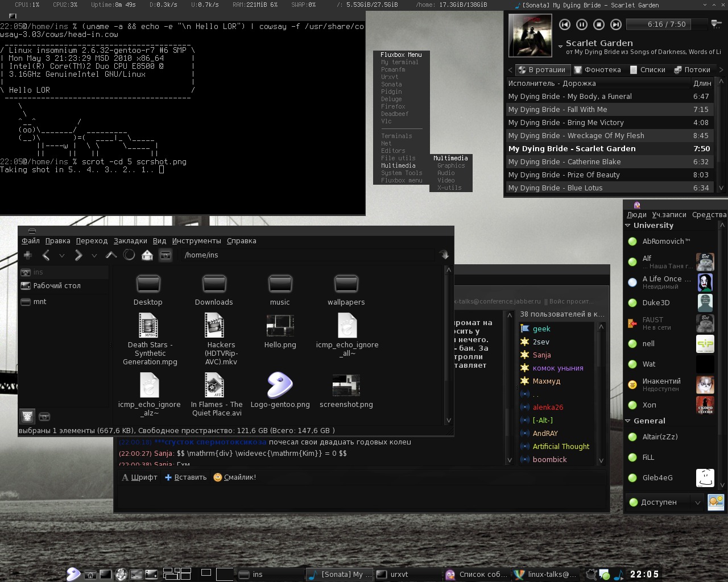Open the Инструменты menu
This screenshot has height=582, width=728.
point(197,240)
